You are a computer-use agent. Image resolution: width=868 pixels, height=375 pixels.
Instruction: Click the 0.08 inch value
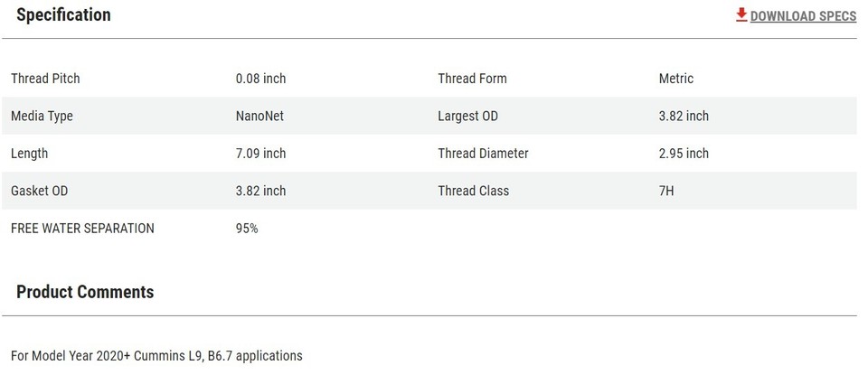coord(260,79)
